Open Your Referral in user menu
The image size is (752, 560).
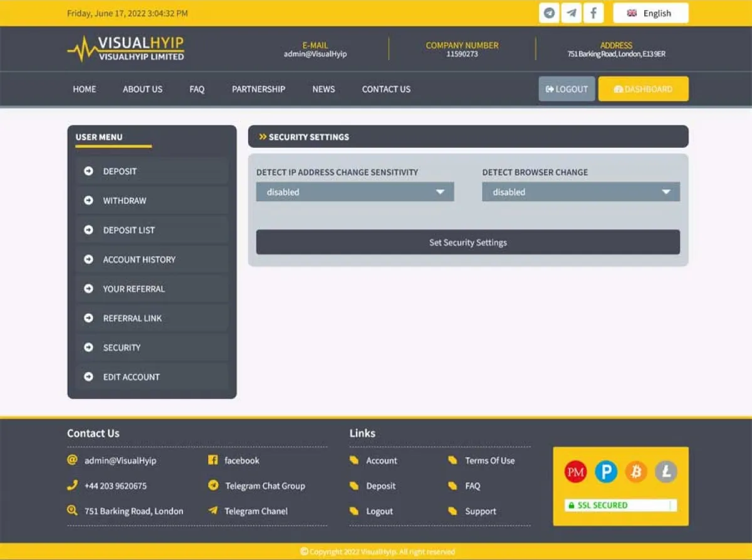click(x=152, y=289)
